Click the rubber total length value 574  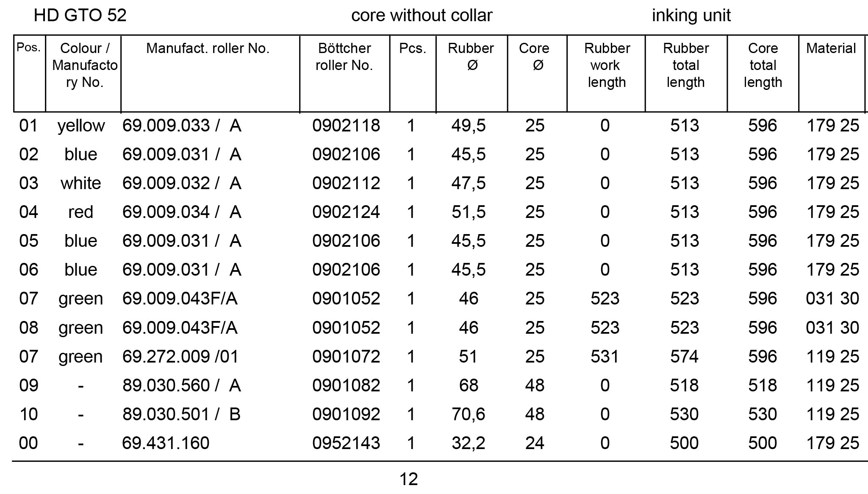(684, 357)
